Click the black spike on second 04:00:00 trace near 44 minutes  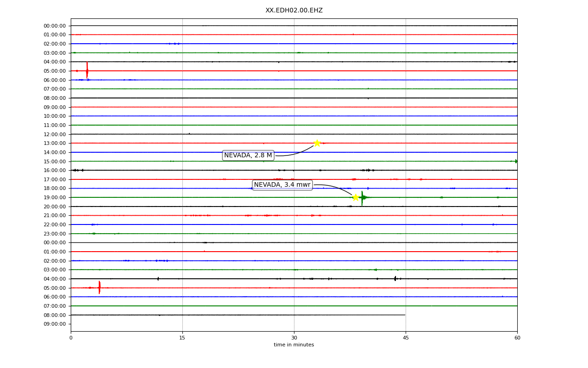pyautogui.click(x=395, y=278)
